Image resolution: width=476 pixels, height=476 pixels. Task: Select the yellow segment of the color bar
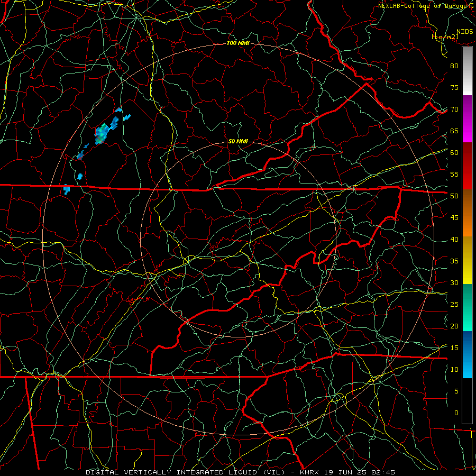pyautogui.click(x=467, y=260)
